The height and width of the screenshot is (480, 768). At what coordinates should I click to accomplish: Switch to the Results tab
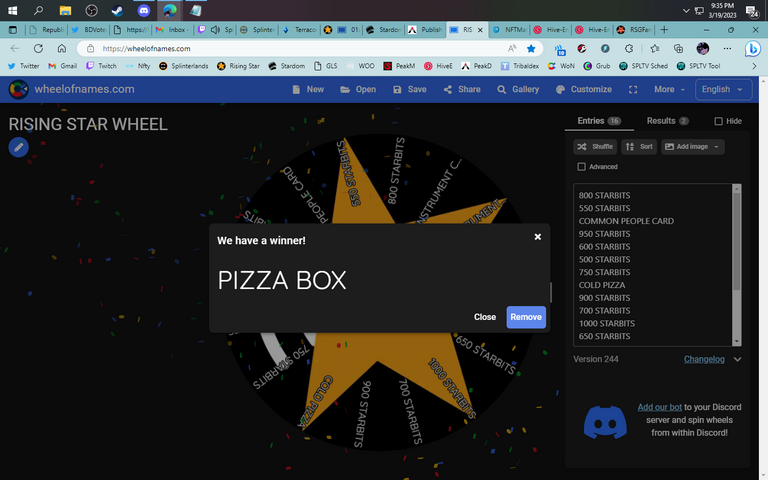click(x=668, y=121)
